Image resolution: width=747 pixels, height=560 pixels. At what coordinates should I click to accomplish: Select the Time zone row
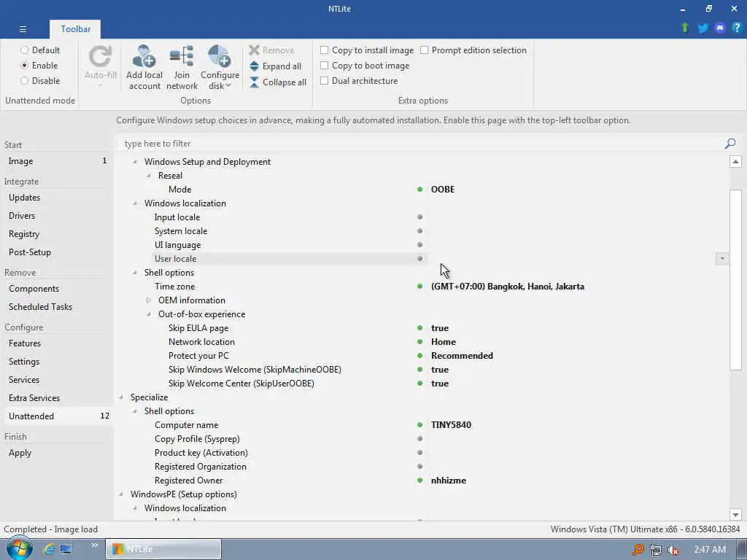tap(422, 287)
